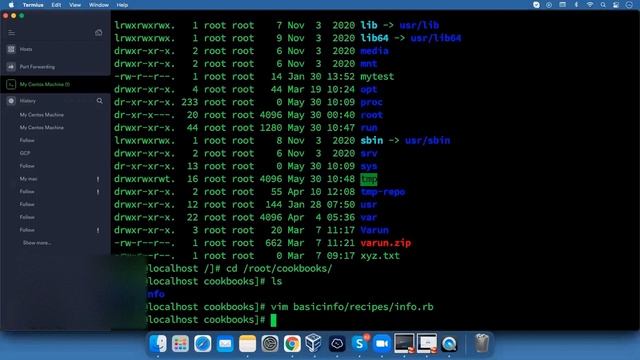This screenshot has width=640, height=360.
Task: Open the Edit menu
Action: coord(56,5)
